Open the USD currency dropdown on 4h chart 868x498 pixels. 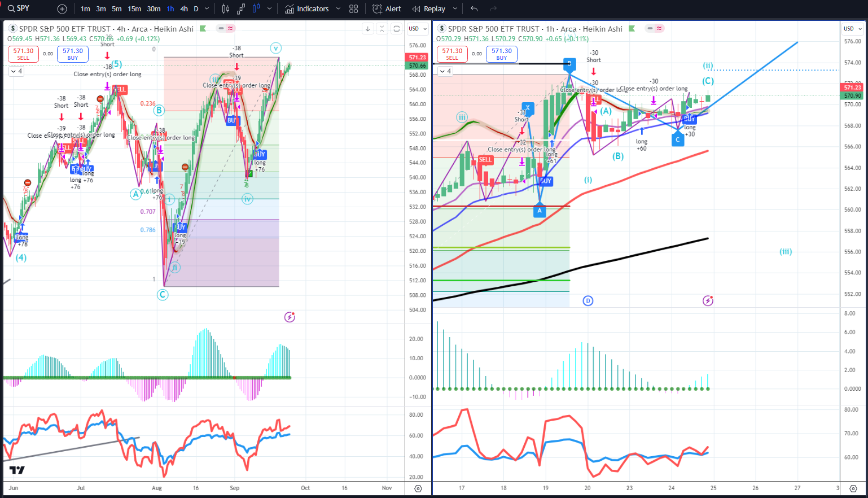(418, 28)
